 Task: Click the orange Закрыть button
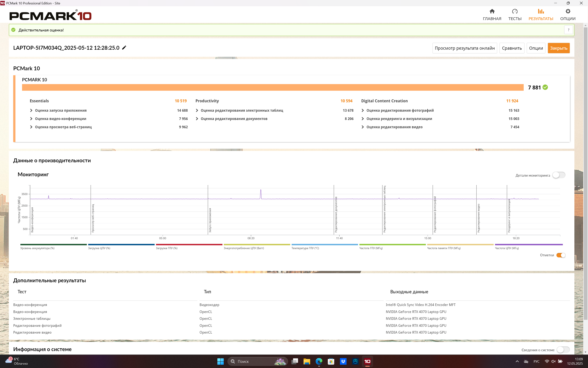[x=558, y=48]
